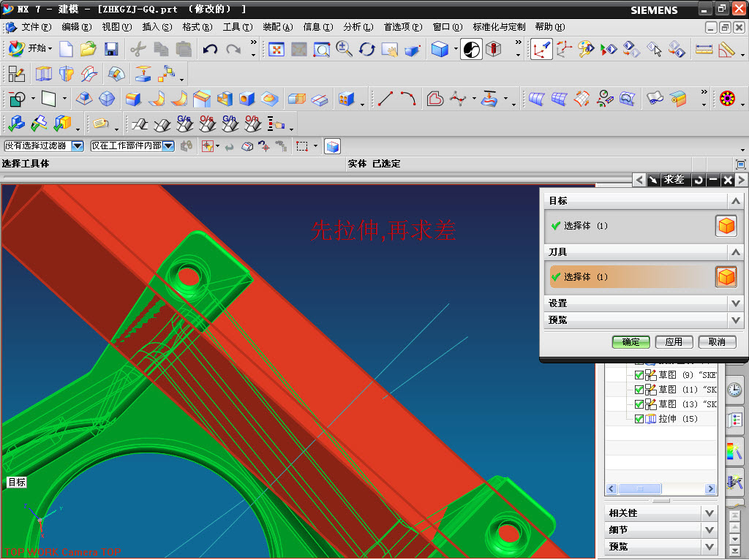This screenshot has height=560, width=749.
Task: Click the 取消 button
Action: tap(717, 342)
